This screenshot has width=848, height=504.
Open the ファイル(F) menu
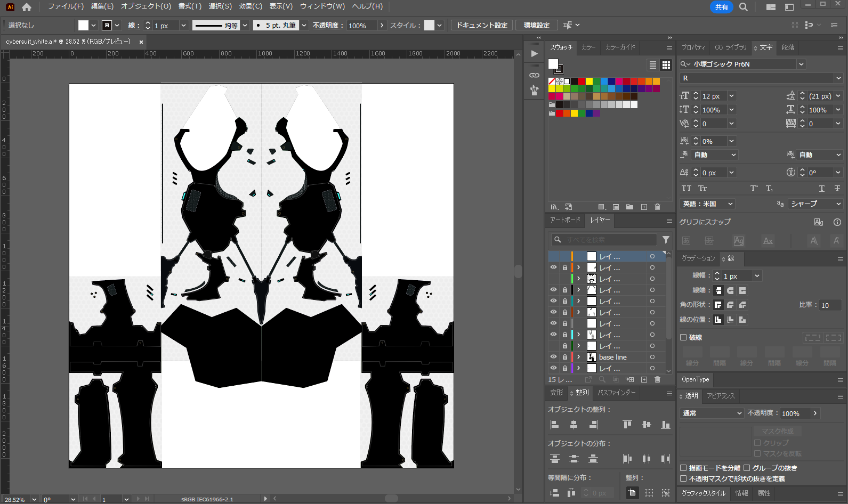66,6
